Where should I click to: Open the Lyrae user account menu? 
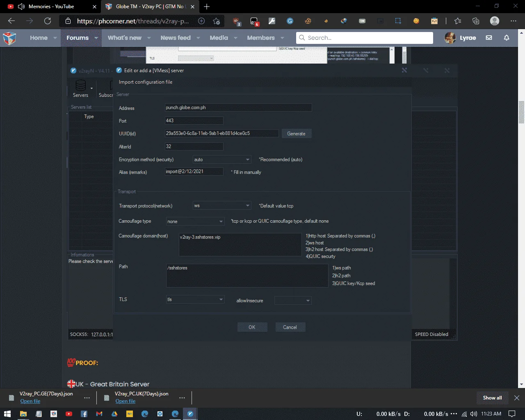click(460, 38)
